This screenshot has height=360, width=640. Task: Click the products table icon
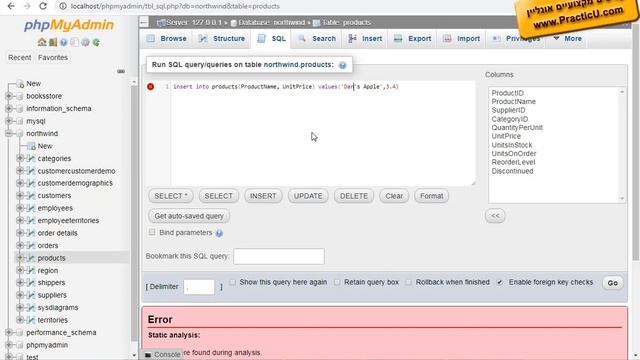tap(31, 258)
